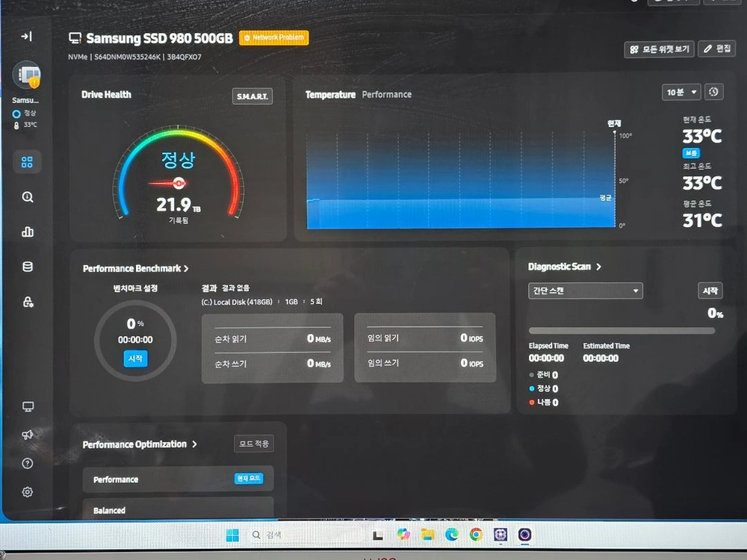Open the Diagnostic Scan section
This screenshot has height=560, width=747.
565,267
